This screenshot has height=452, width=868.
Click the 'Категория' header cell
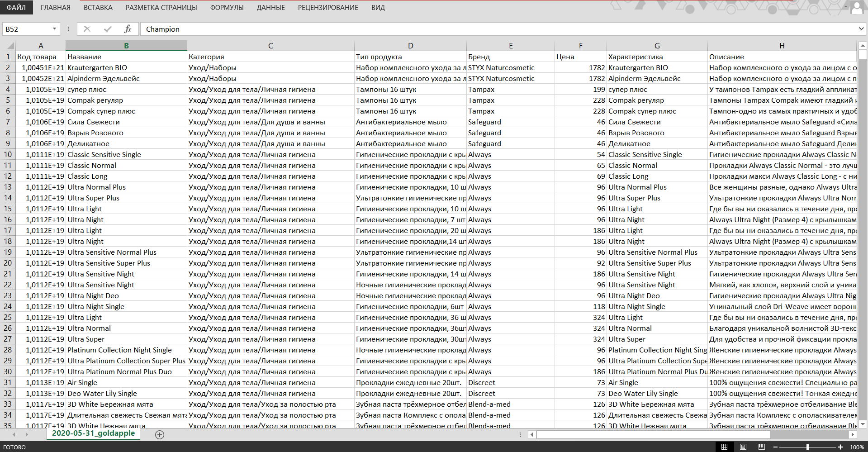[270, 57]
